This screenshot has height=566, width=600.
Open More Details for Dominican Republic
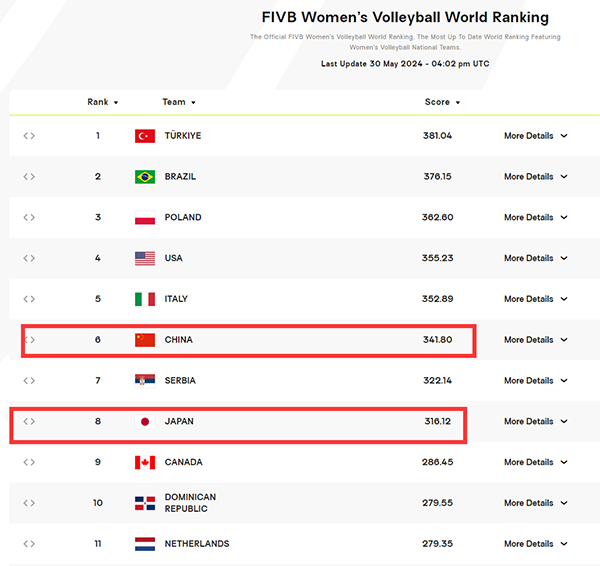coord(535,503)
